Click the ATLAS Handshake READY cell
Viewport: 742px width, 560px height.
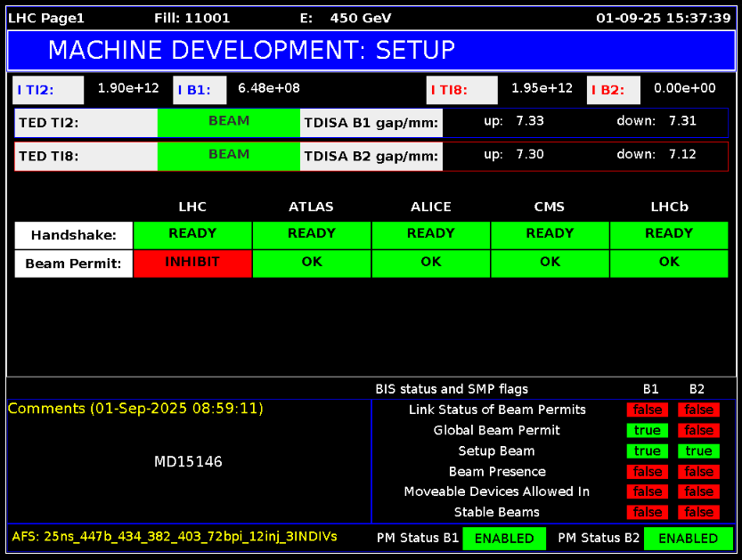312,236
